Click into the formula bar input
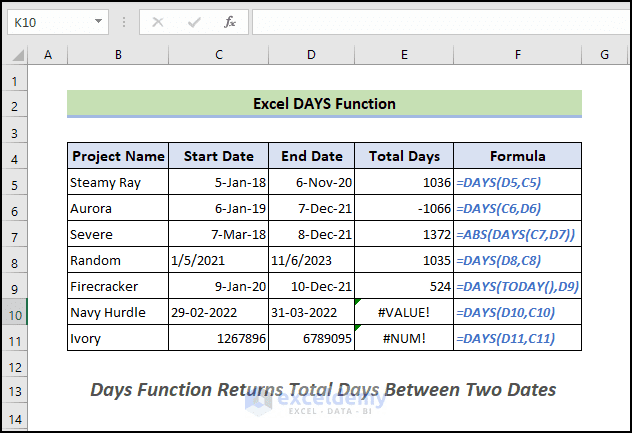 pyautogui.click(x=441, y=22)
